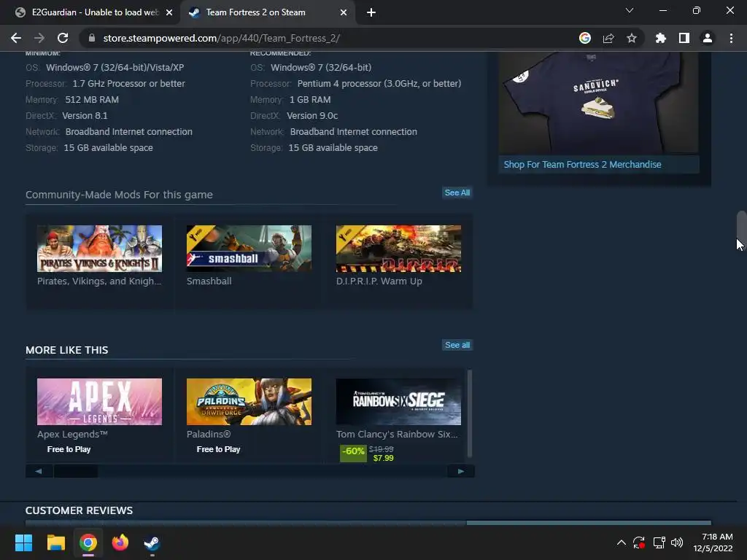Click the address bar URL field

329,38
